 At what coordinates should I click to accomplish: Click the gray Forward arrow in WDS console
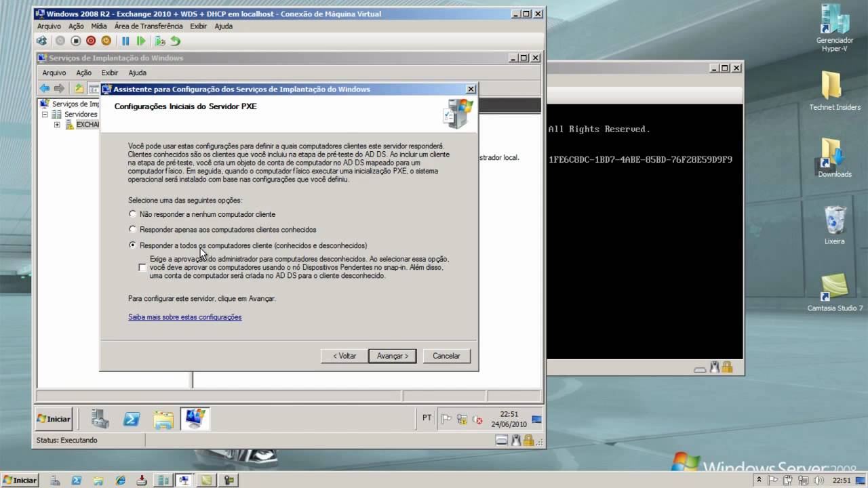coord(60,88)
